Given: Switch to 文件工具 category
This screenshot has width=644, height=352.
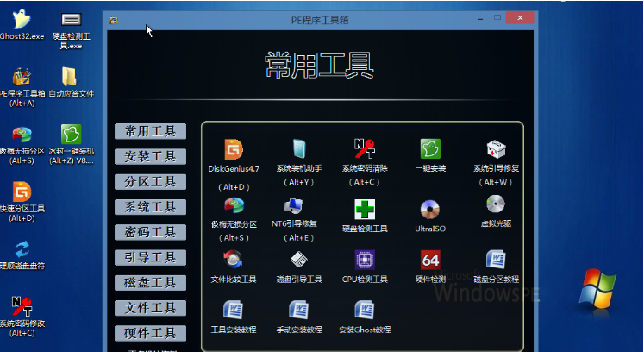Looking at the screenshot, I should point(150,308).
